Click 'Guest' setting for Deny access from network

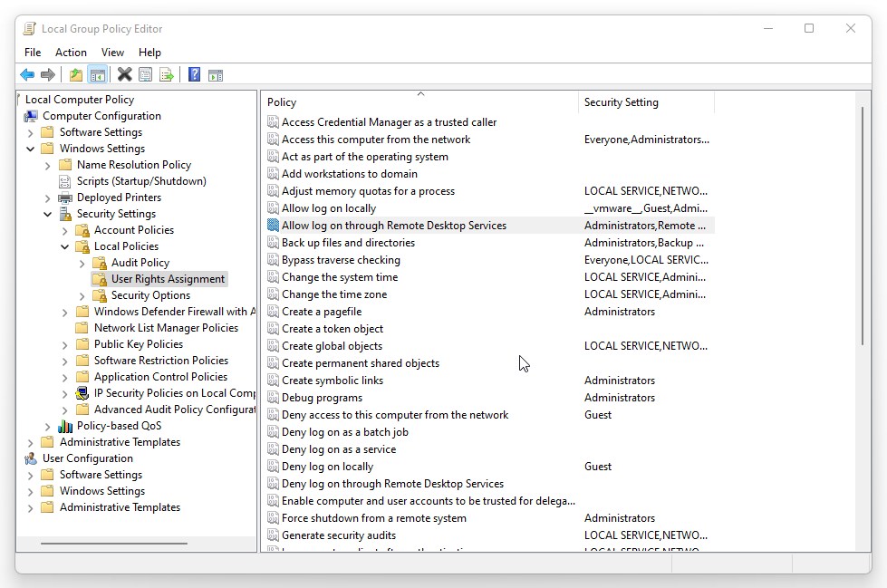pyautogui.click(x=597, y=415)
